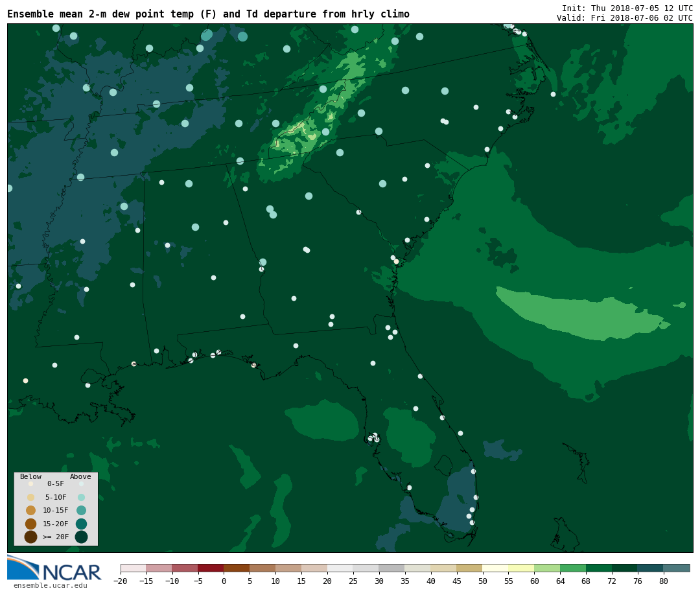Image resolution: width=700 pixels, height=593 pixels.
Task: Click the Below 0-5F legend circle
Action: (31, 483)
